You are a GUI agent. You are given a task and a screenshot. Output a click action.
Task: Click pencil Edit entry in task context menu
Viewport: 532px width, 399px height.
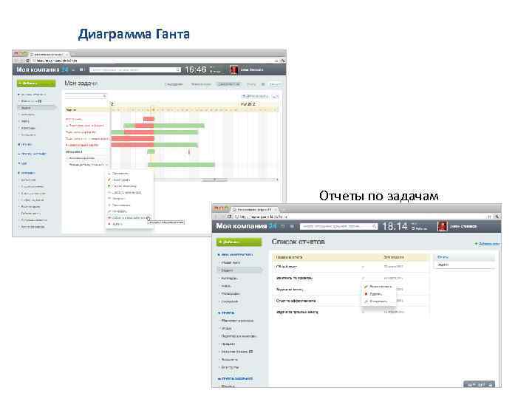120,180
